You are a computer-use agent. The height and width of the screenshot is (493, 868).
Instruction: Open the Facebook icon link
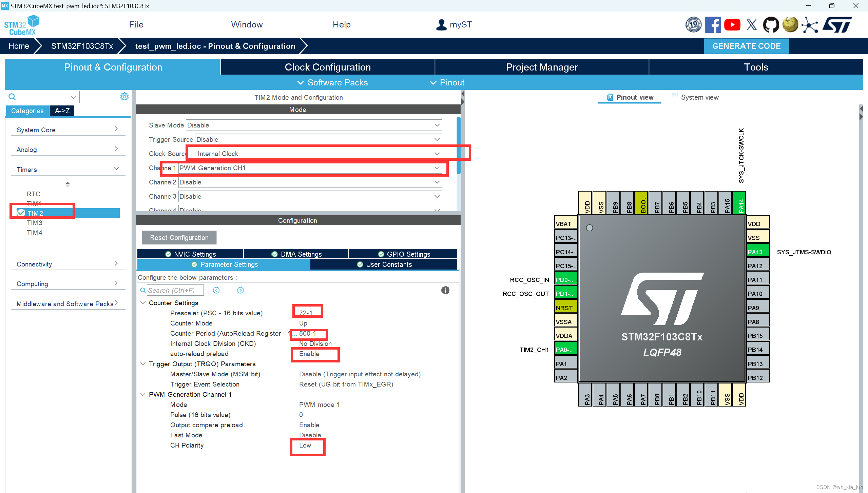[713, 25]
